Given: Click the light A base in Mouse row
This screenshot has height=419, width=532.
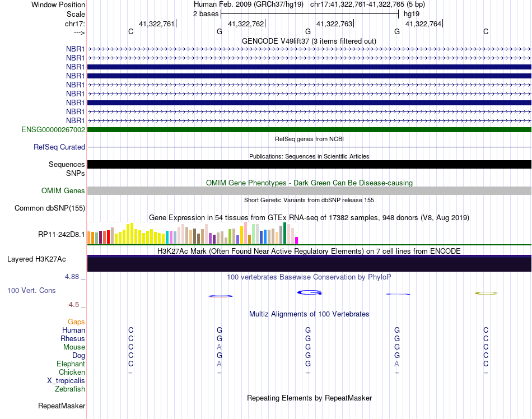Looking at the screenshot, I should tap(219, 347).
